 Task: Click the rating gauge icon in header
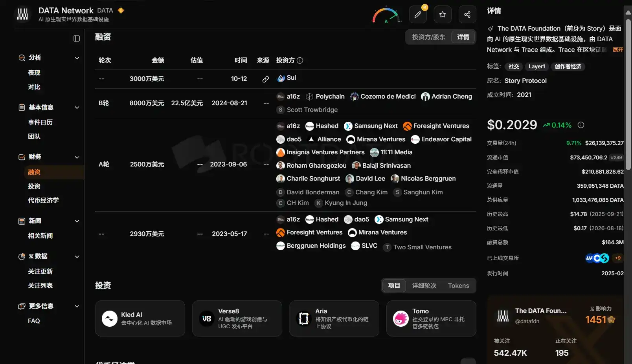point(386,15)
